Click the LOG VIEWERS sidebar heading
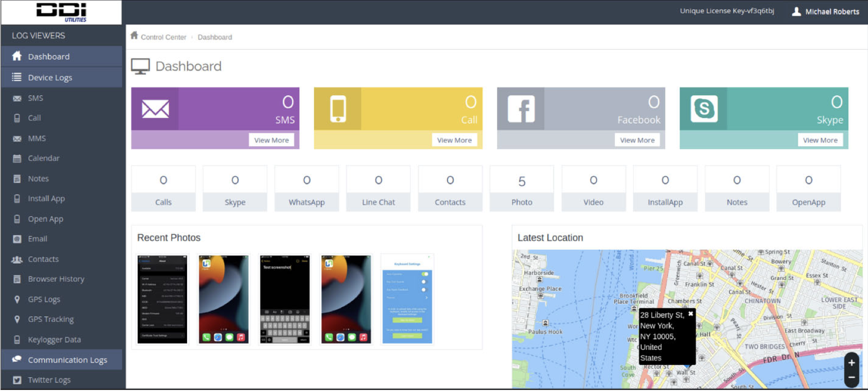 click(39, 36)
